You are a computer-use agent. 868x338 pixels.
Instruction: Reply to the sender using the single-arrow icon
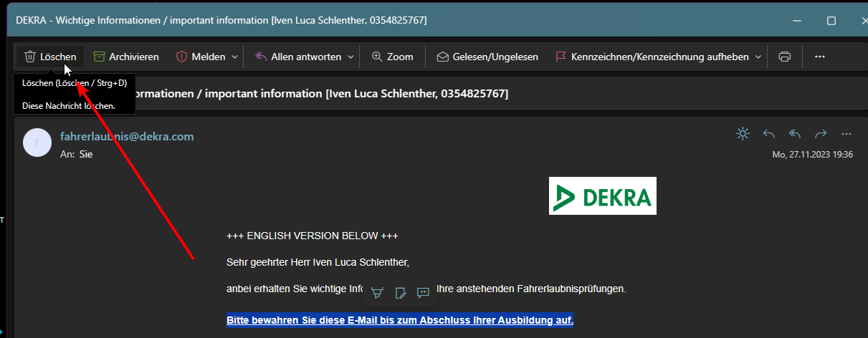tap(769, 134)
